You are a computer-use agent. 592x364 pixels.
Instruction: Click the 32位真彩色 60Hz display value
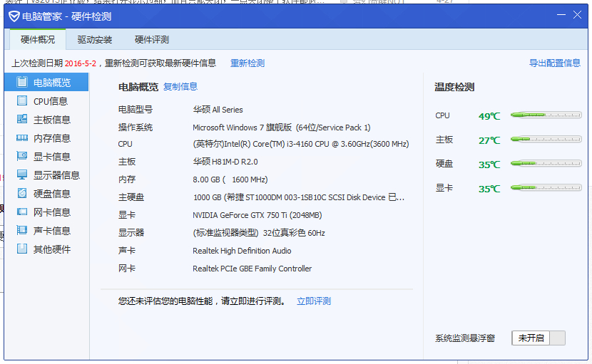(x=259, y=233)
